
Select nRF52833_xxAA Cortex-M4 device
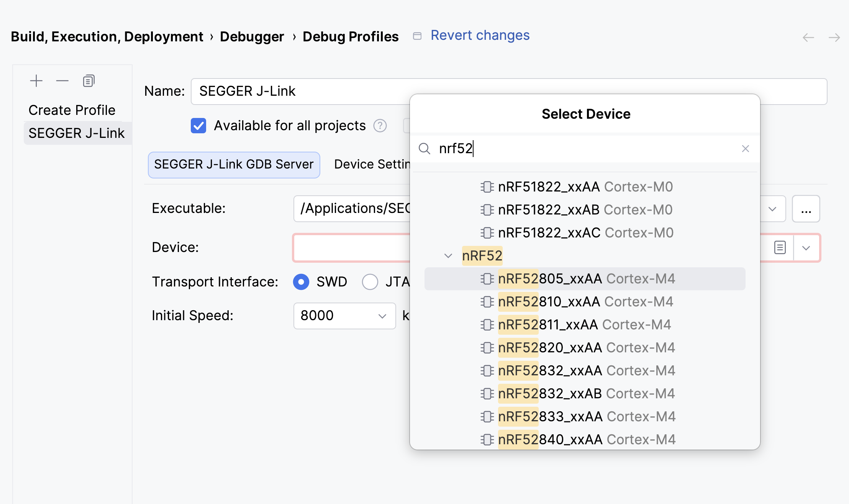[585, 417]
